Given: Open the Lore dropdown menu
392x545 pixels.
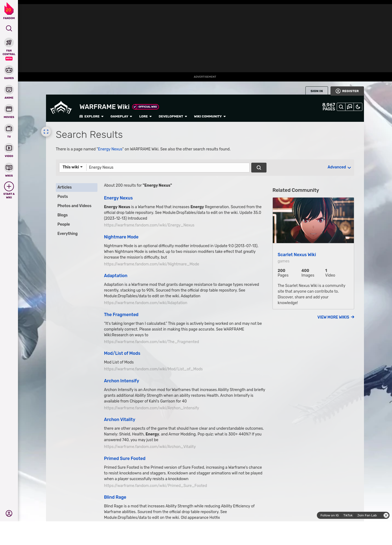Looking at the screenshot, I should click(146, 116).
